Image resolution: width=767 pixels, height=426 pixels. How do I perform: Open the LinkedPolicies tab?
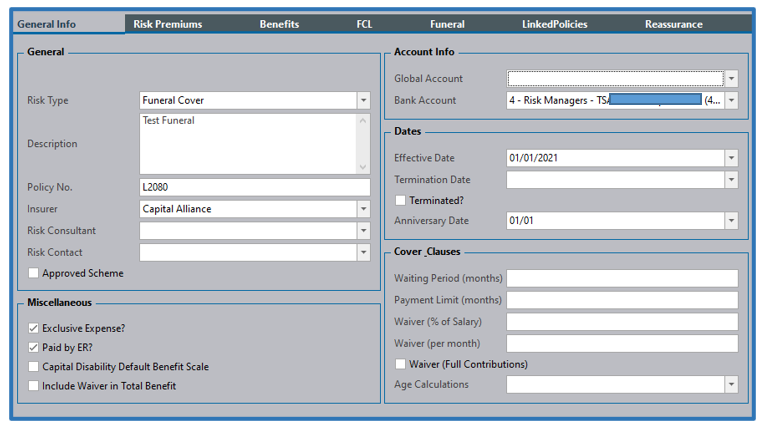pyautogui.click(x=555, y=24)
